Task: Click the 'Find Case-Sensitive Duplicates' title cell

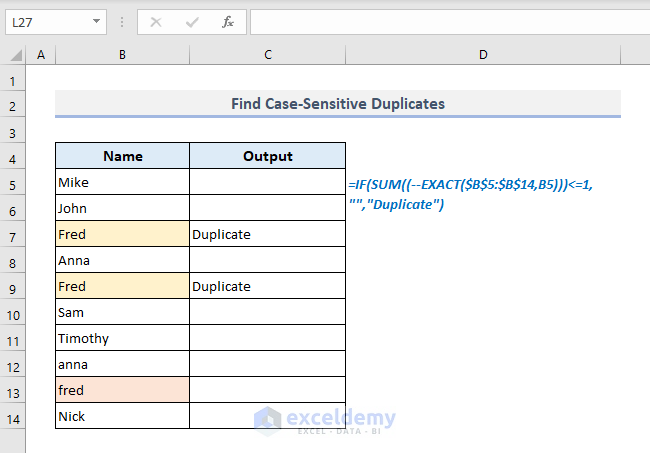Action: (x=338, y=103)
